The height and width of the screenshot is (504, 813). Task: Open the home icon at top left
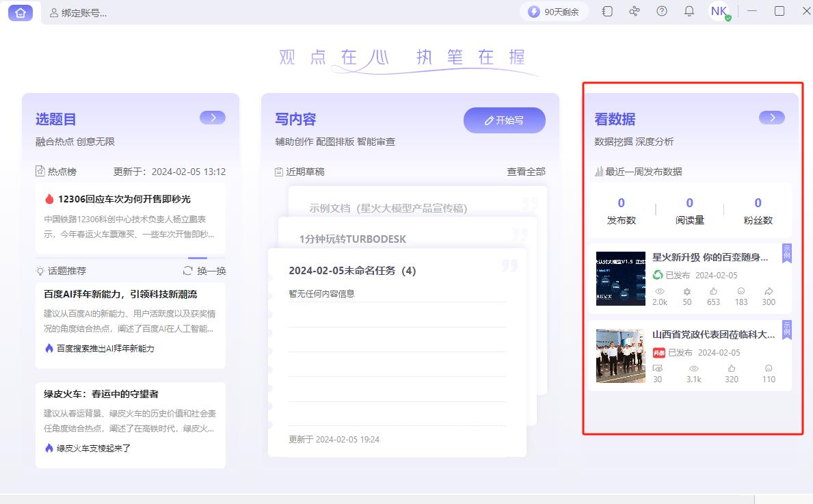point(20,12)
